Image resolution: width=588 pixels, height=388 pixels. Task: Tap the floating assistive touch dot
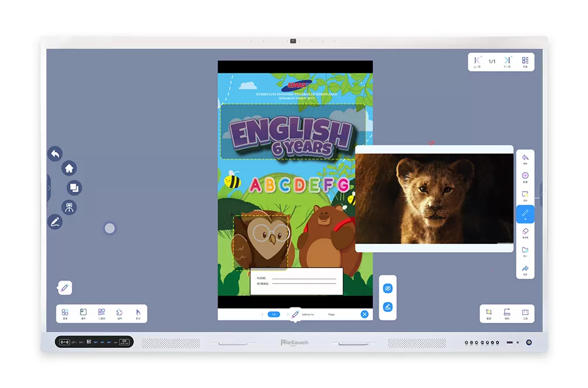[x=109, y=228]
